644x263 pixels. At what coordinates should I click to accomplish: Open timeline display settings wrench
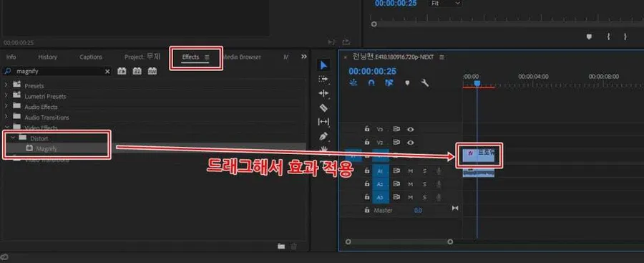[x=425, y=82]
